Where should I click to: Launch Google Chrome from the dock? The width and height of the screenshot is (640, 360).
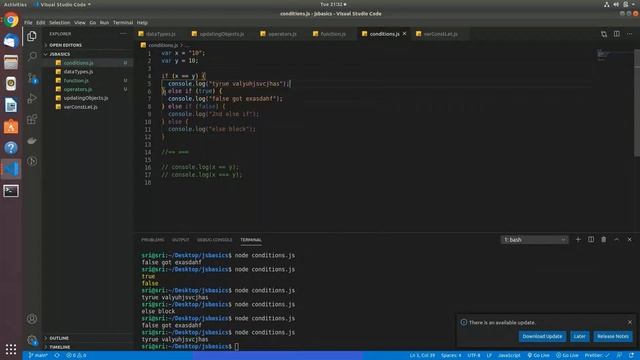coord(11,20)
